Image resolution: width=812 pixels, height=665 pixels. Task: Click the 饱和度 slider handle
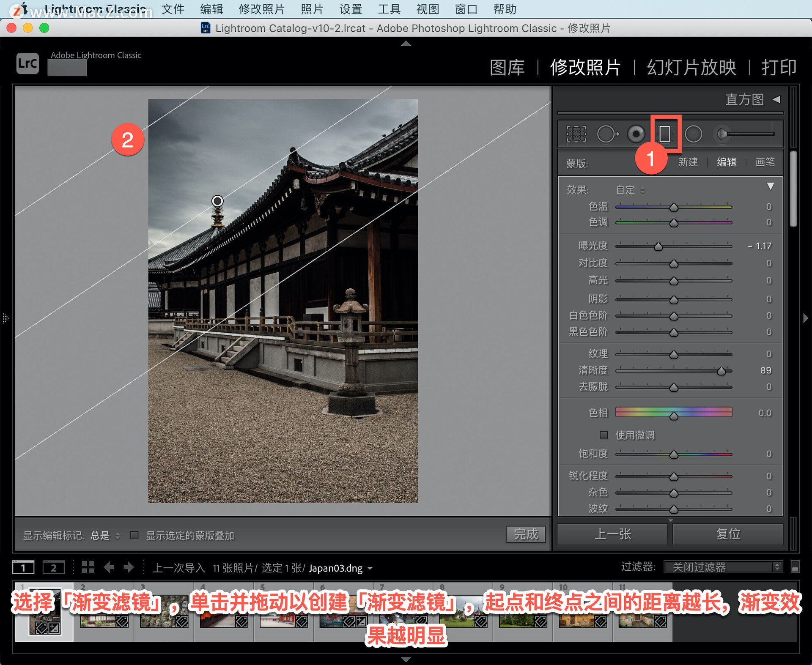674,454
